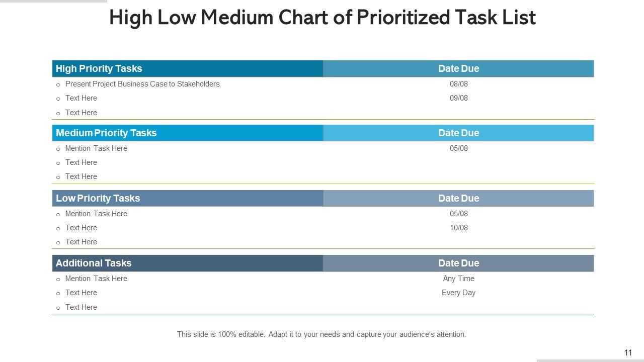Viewport: 644px width, 362px height.
Task: Click the 08/08 due date
Action: point(458,84)
